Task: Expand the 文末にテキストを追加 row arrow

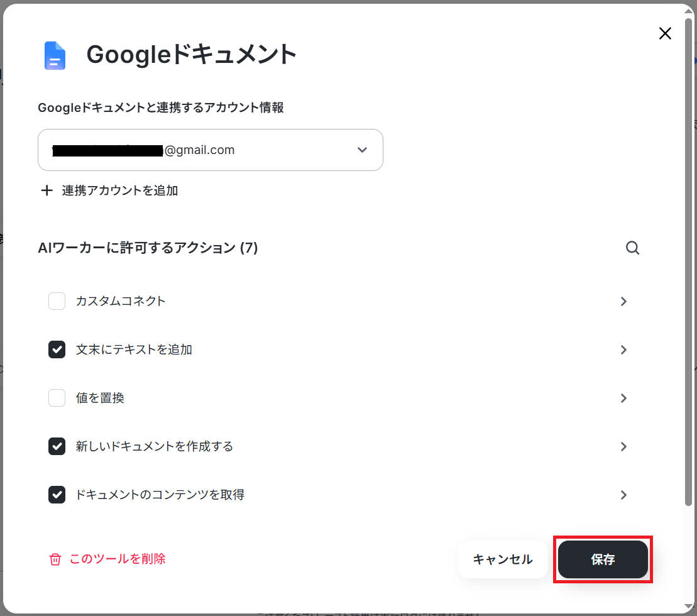Action: click(623, 350)
